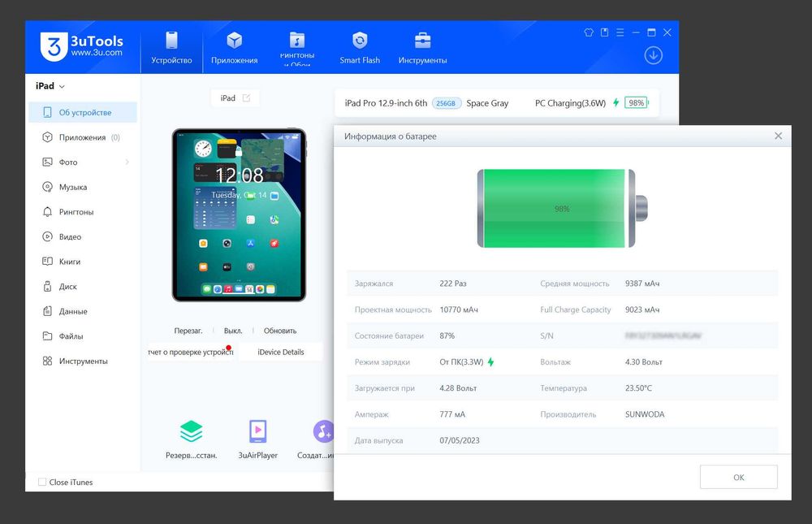Image resolution: width=812 pixels, height=524 pixels.
Task: Click the 9023 мАч full charge capacity
Action: tap(642, 310)
